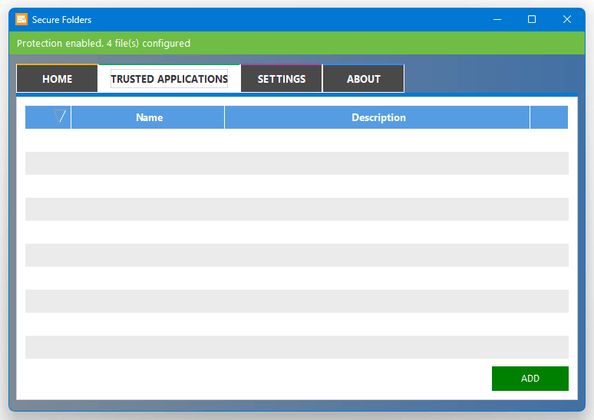Select the third white table row
This screenshot has width=594, height=420.
(297, 232)
